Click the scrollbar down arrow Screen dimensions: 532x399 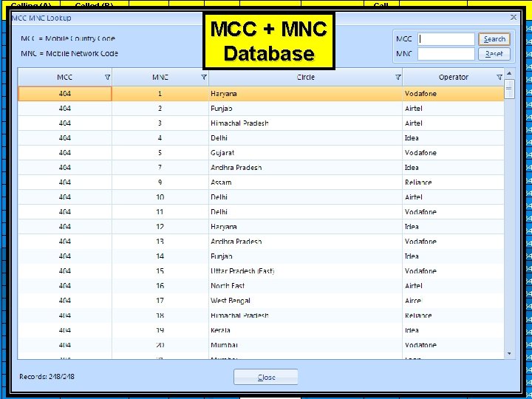tap(509, 353)
